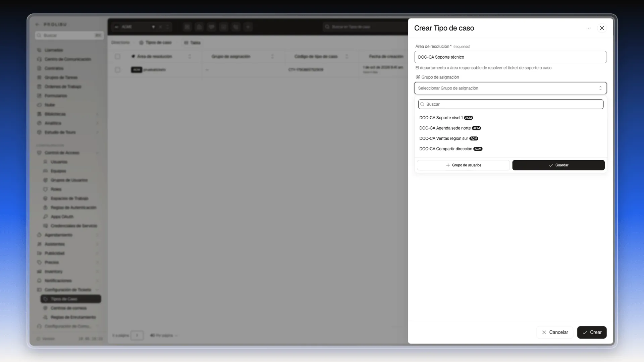The width and height of the screenshot is (644, 362).
Task: Click the Tipos de caso breadcrumb tab
Action: pyautogui.click(x=155, y=43)
